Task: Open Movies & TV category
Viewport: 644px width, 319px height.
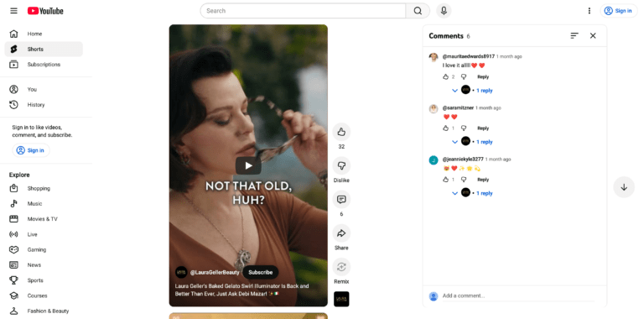Action: [x=44, y=219]
